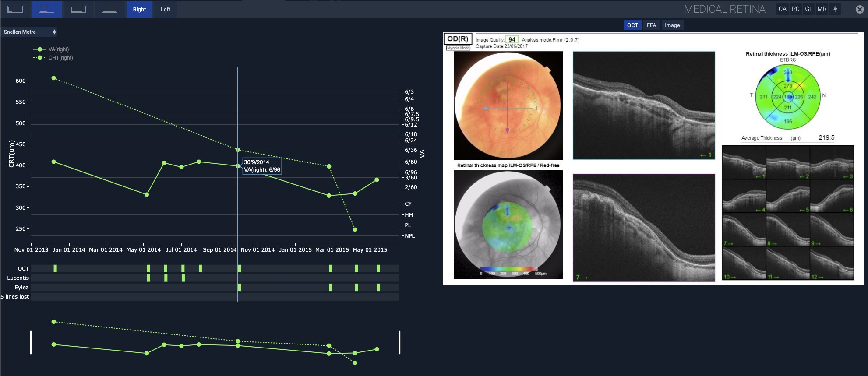Switch to the FFA tab
This screenshot has height=376, width=868.
(651, 25)
